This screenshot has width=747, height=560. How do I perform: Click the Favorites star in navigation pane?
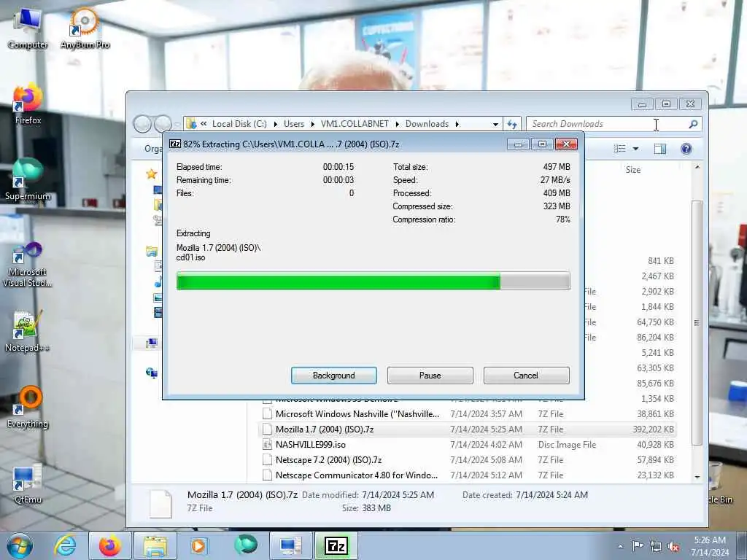(x=152, y=174)
